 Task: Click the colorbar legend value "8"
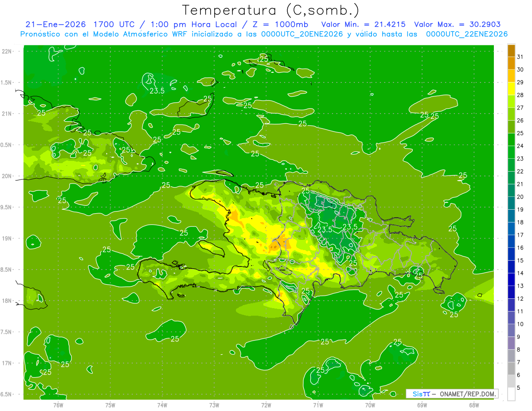(519, 349)
